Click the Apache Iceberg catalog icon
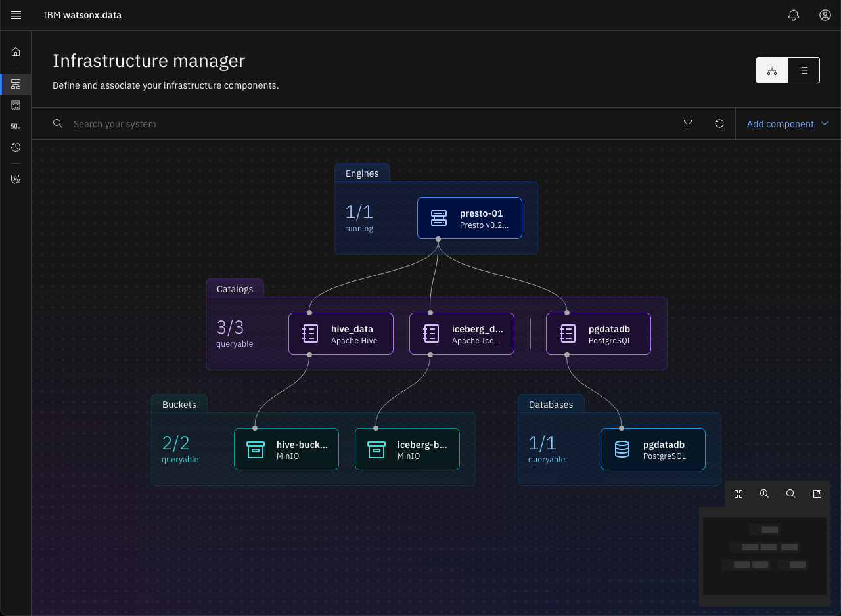The width and height of the screenshot is (841, 616). (x=430, y=334)
